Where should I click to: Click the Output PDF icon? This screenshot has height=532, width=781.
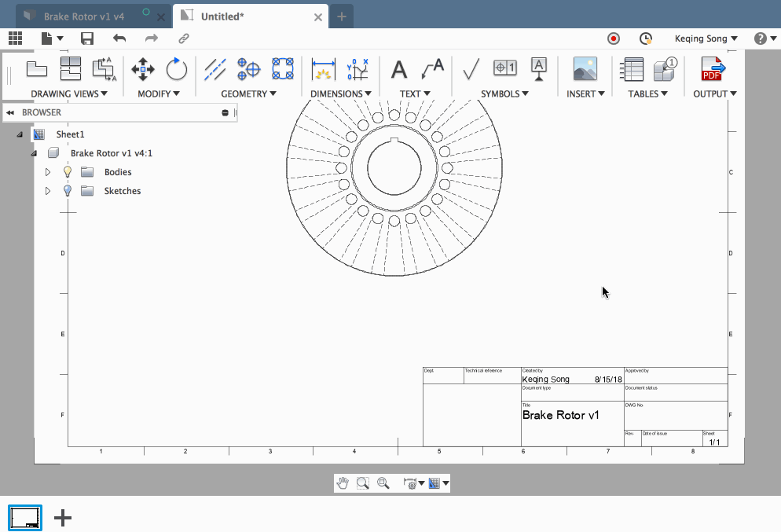coord(713,69)
